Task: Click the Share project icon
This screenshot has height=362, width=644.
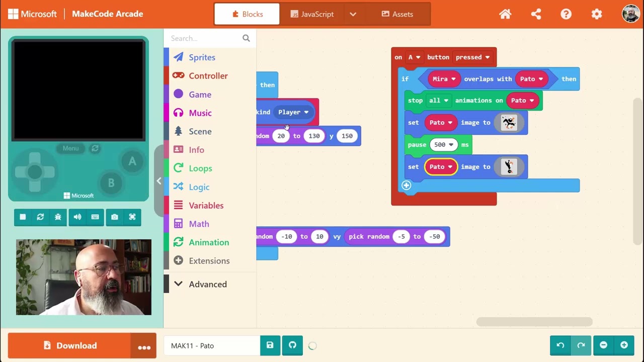Action: tap(536, 14)
